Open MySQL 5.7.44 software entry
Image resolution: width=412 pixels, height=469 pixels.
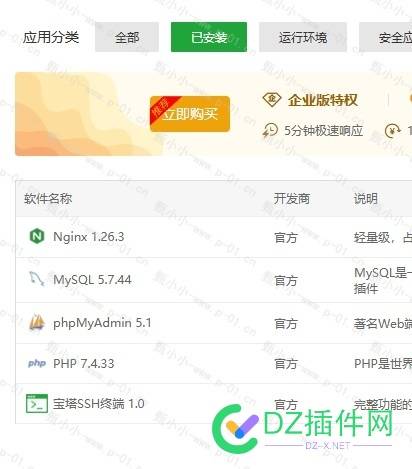point(92,279)
